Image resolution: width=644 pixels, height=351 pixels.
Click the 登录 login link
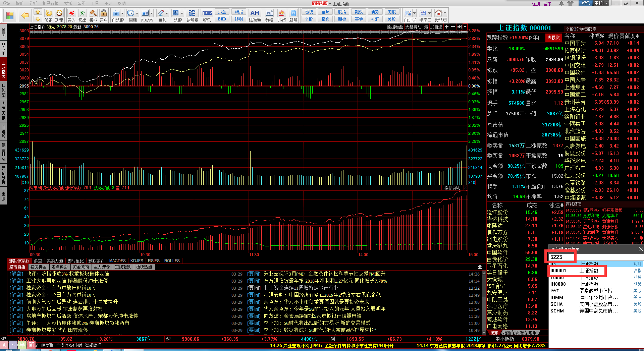(x=547, y=4)
